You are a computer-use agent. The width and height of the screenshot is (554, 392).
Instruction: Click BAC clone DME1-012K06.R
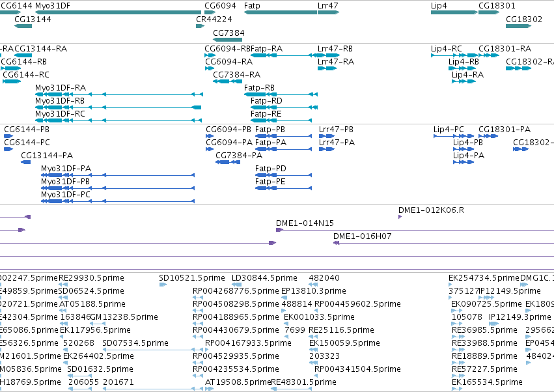400,217
